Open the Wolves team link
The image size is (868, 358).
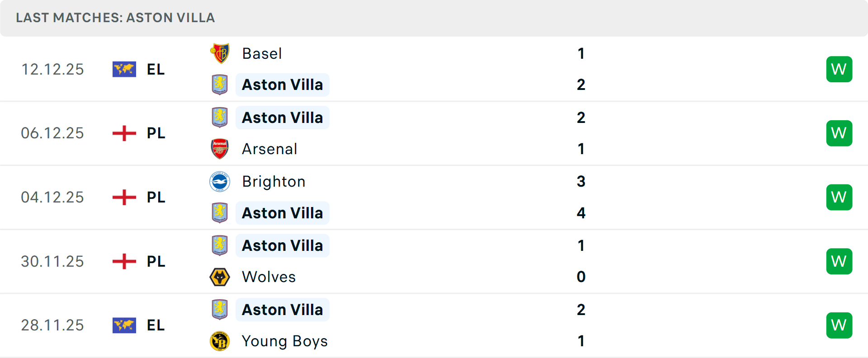[x=269, y=277]
